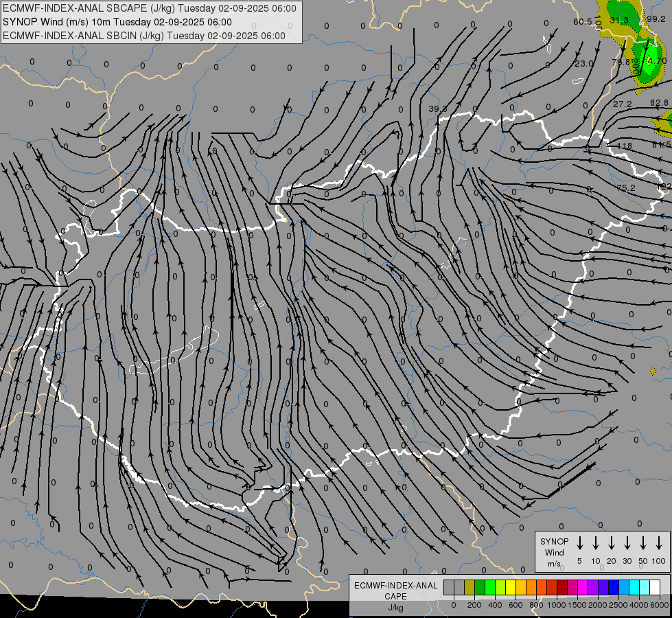Click the 2000 tick label on CAPE scale
672x618 pixels.
pos(597,605)
